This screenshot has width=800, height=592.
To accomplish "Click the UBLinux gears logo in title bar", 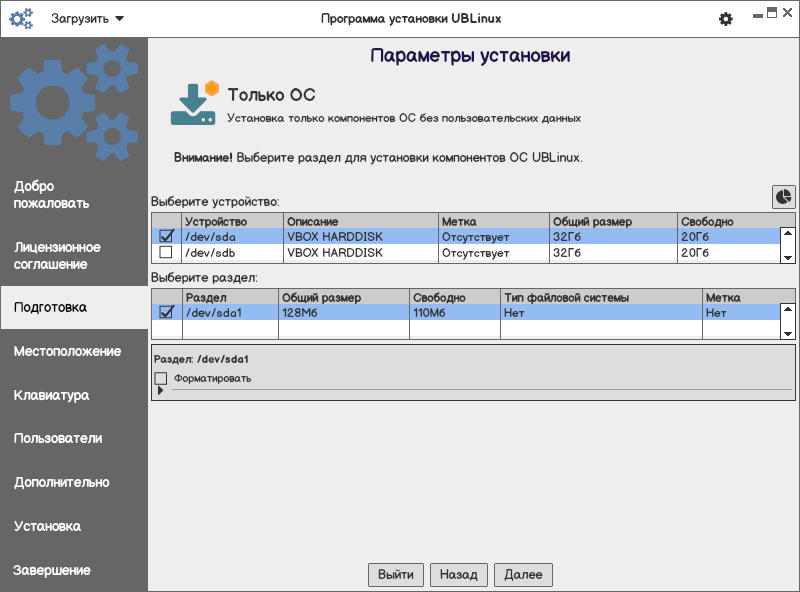I will coord(21,19).
